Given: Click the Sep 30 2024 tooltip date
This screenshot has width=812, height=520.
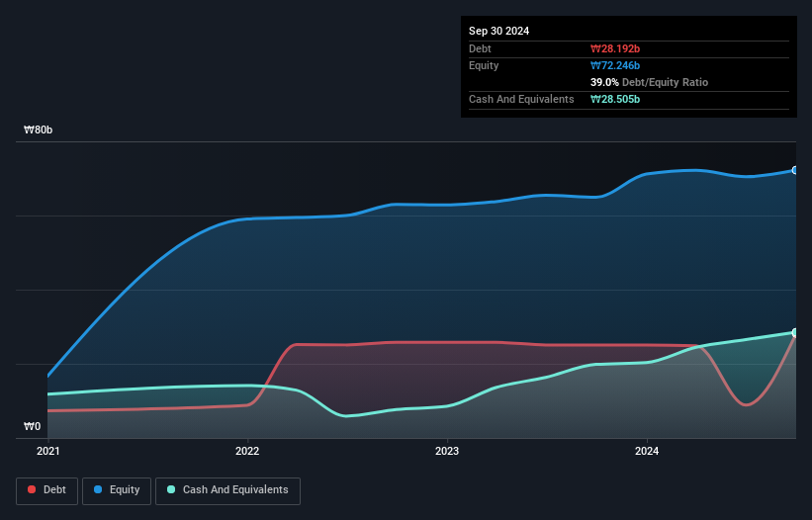Looking at the screenshot, I should click(498, 31).
